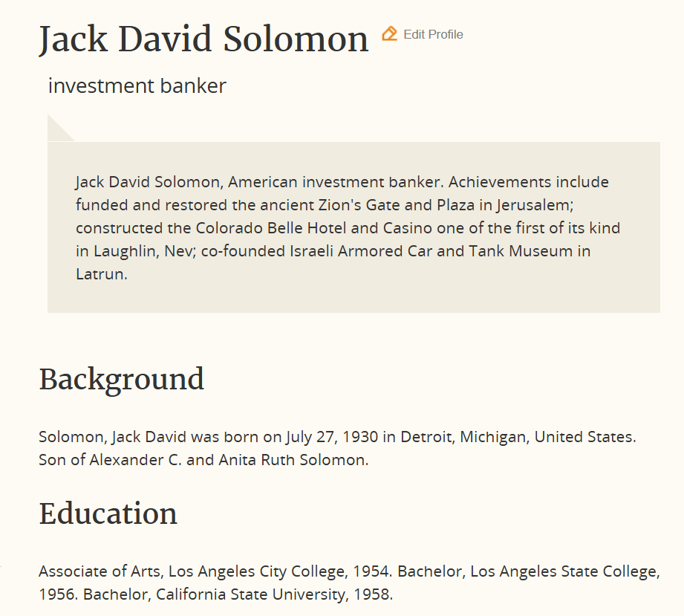Click the Education section heading

click(108, 513)
